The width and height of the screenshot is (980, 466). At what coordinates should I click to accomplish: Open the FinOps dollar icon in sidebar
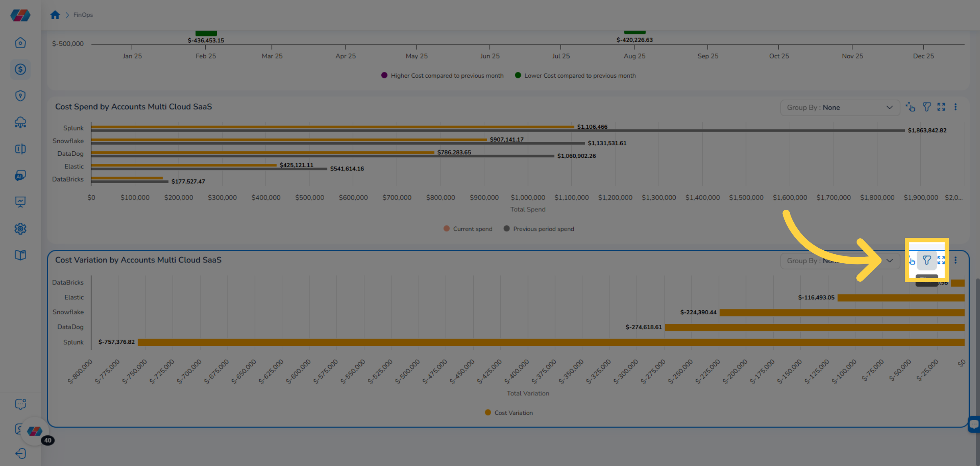(x=20, y=69)
